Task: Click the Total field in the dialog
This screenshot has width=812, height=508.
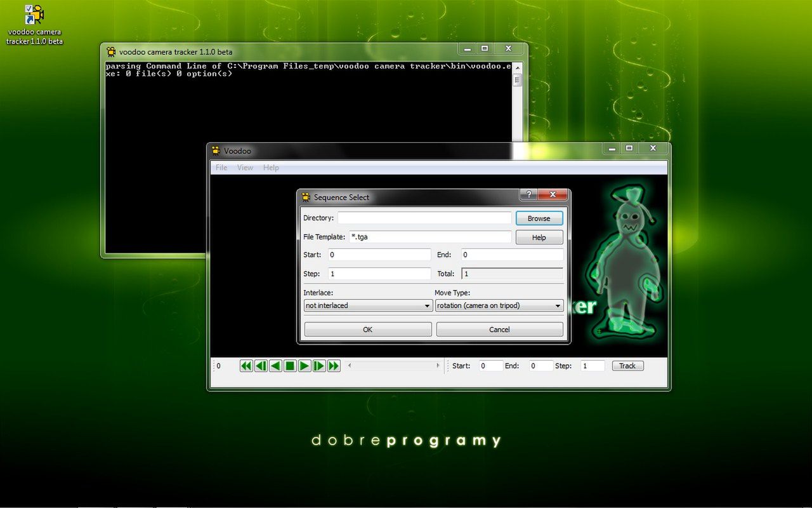Action: coord(513,274)
